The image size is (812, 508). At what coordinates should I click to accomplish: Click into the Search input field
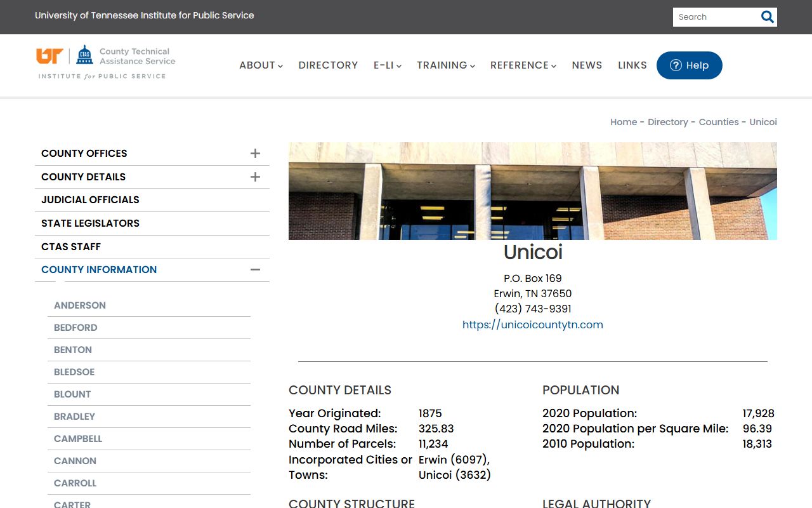(x=716, y=17)
